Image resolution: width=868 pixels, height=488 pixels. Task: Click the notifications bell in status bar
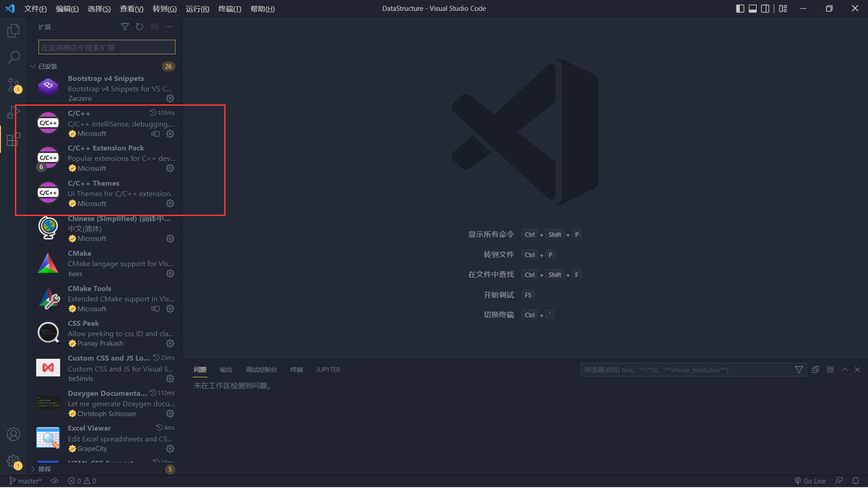pyautogui.click(x=855, y=481)
